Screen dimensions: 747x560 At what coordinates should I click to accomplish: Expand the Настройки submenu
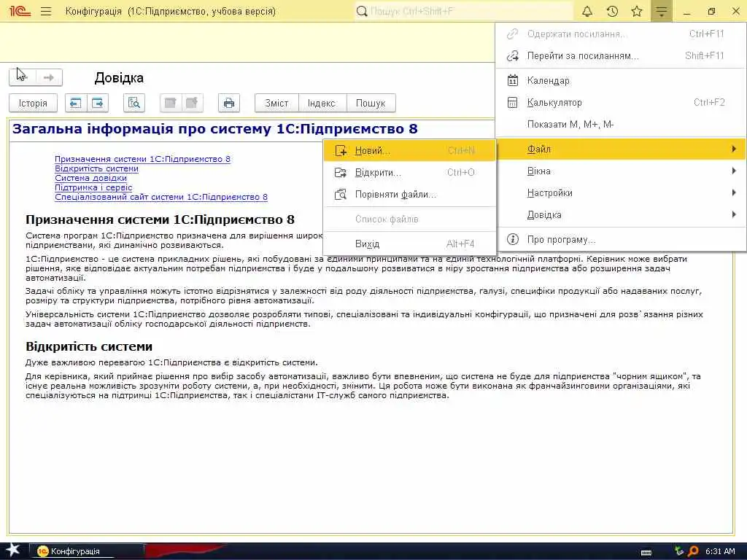621,192
